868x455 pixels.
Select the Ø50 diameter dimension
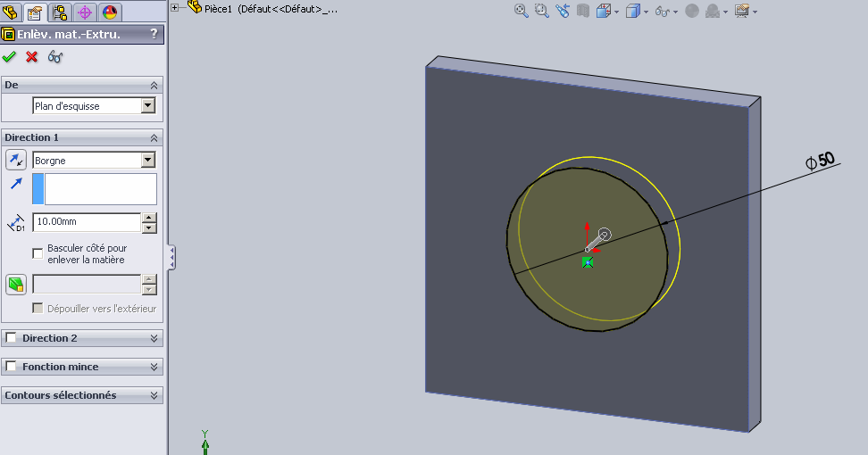click(x=820, y=161)
